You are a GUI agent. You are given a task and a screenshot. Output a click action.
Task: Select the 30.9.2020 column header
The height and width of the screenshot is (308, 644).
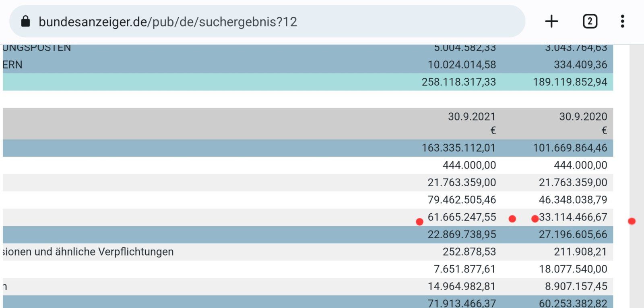point(583,117)
